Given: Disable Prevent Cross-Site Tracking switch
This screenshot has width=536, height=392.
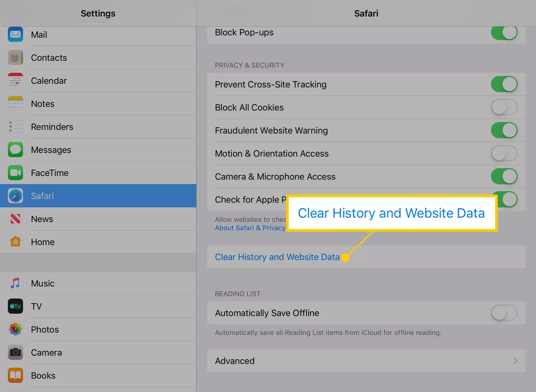Looking at the screenshot, I should click(504, 84).
